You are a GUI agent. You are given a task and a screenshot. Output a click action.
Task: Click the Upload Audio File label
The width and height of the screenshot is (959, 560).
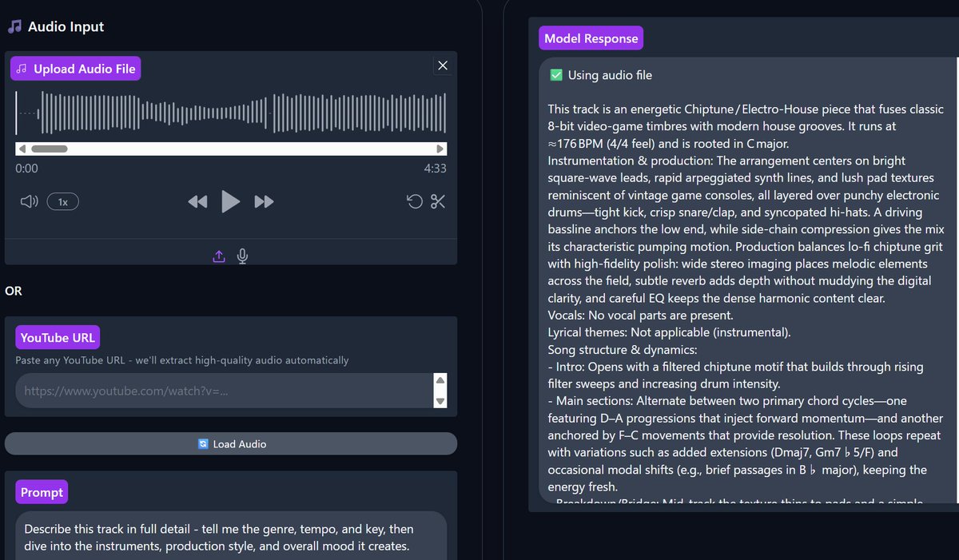click(76, 69)
